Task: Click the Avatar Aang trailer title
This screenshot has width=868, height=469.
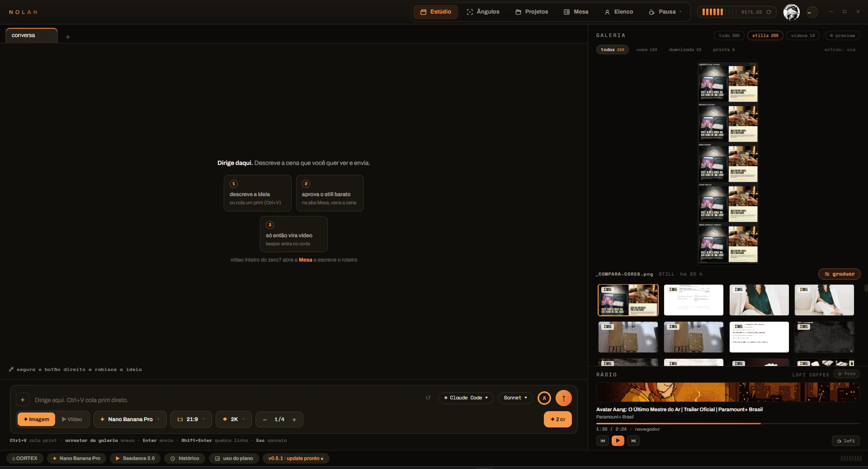Action: 679,409
